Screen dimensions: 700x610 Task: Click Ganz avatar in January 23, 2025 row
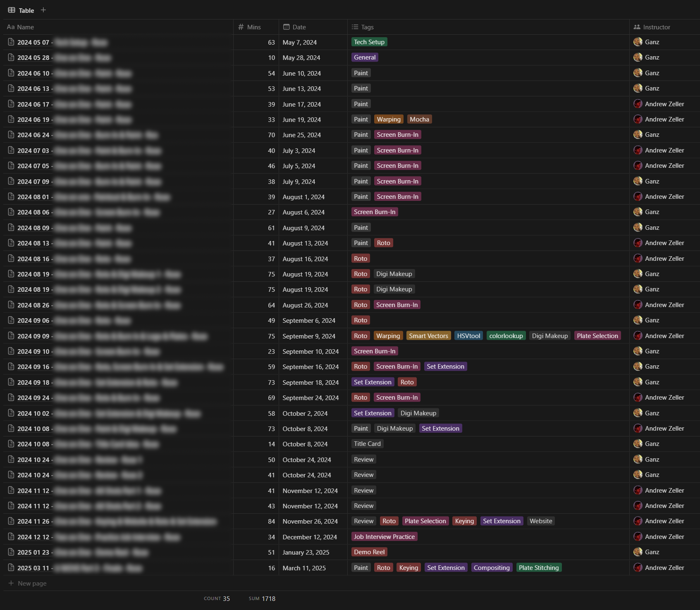pyautogui.click(x=638, y=552)
